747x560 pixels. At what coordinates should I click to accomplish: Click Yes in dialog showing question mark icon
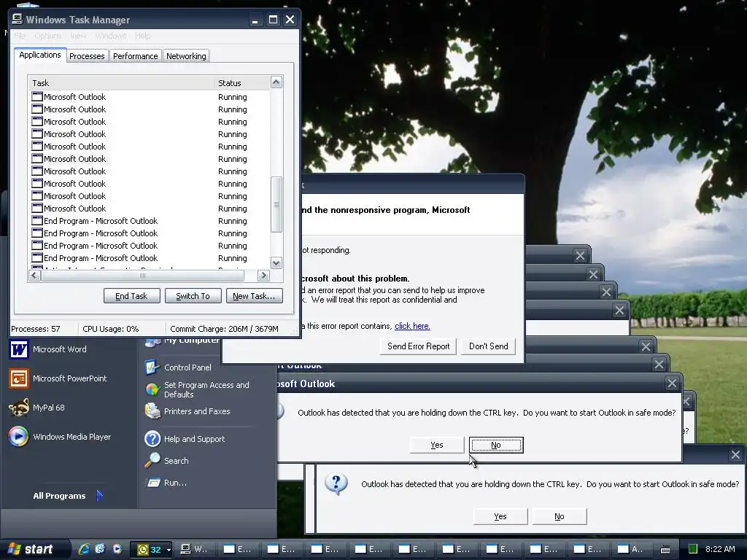click(500, 516)
